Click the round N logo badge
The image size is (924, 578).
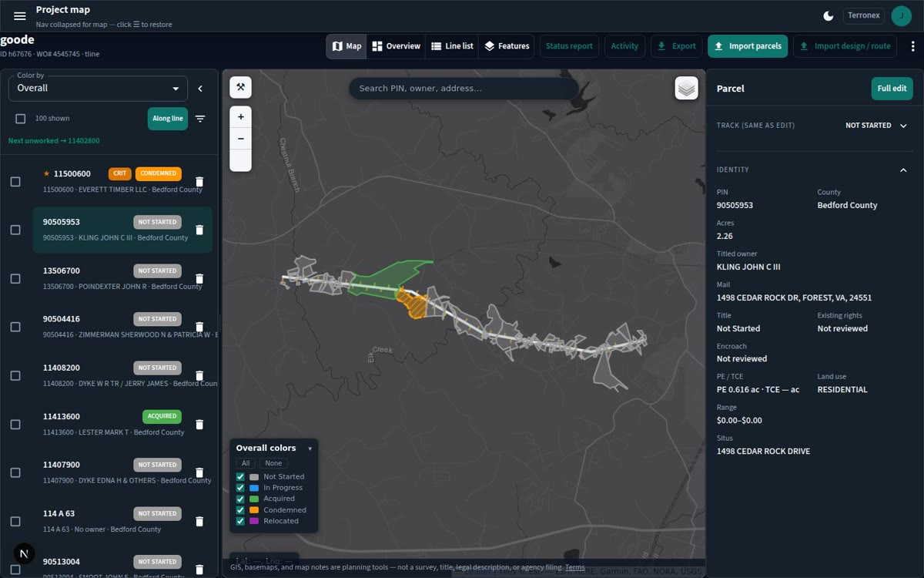coord(25,553)
